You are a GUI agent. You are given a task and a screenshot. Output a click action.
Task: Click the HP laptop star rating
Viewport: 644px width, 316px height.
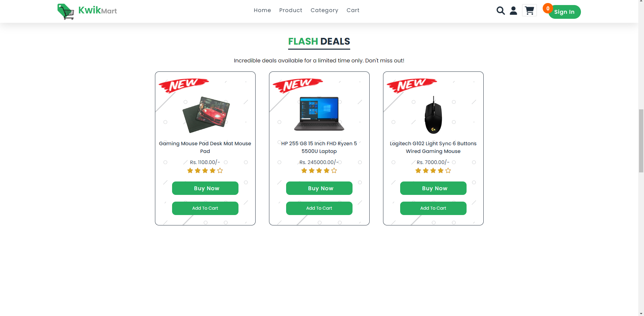tap(319, 171)
